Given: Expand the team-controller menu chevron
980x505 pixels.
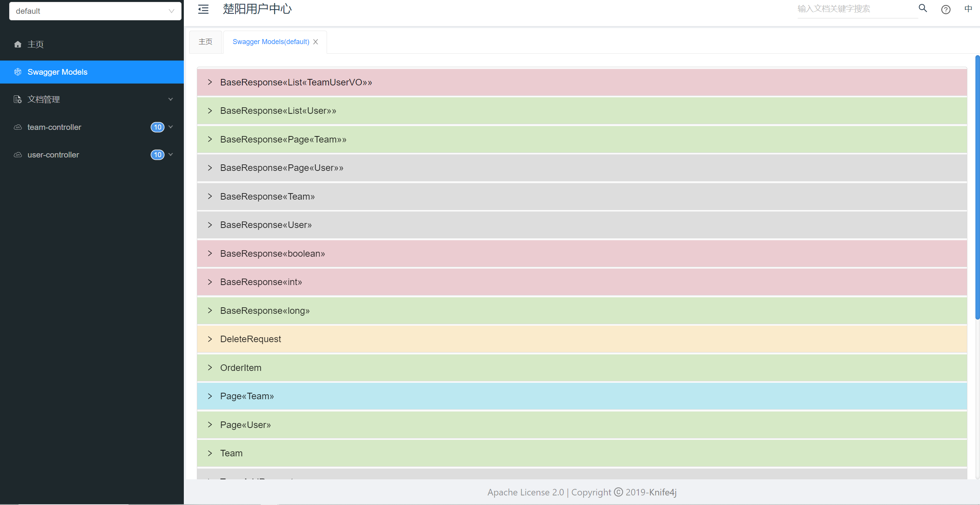Looking at the screenshot, I should coord(171,127).
